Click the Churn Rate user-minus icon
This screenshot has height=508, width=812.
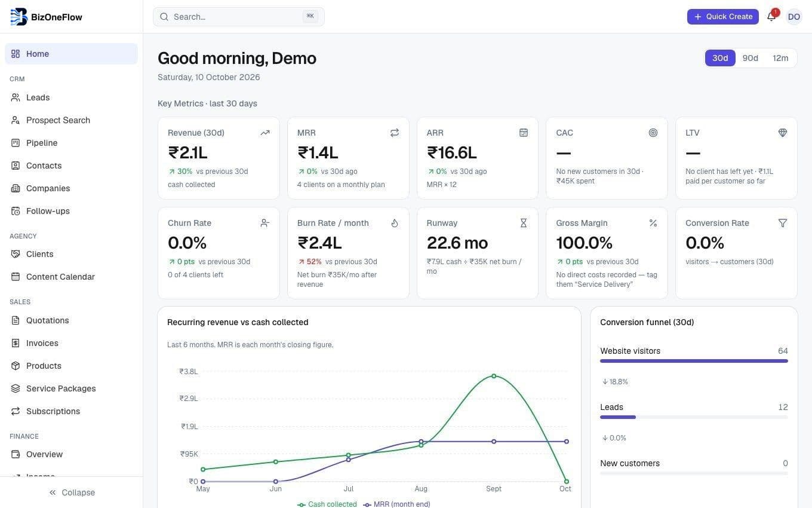tap(265, 223)
